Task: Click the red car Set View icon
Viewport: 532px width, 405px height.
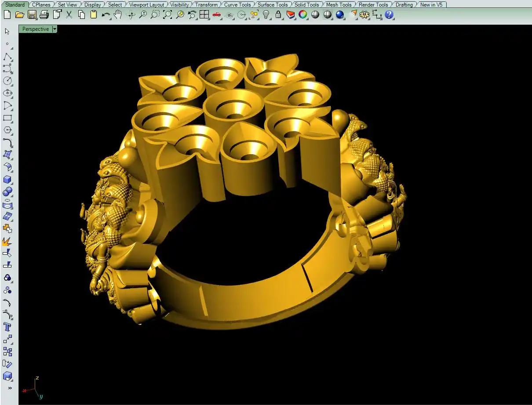Action: tap(216, 15)
